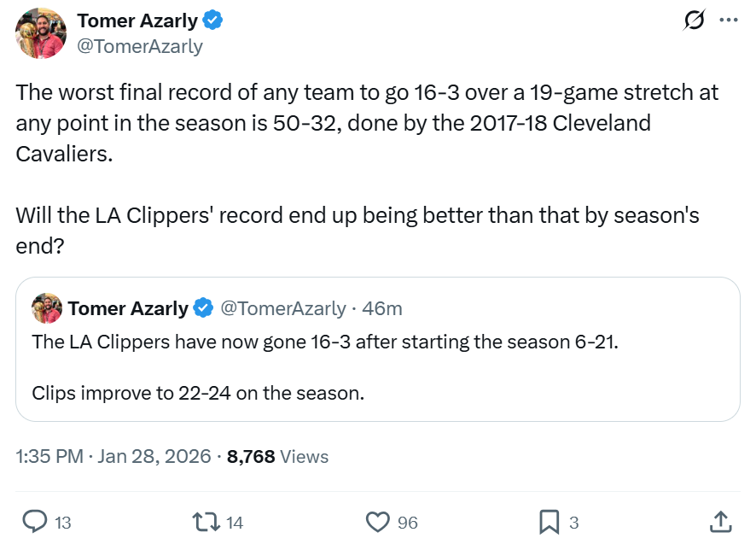Image resolution: width=756 pixels, height=544 pixels.
Task: Open the quoted tweet's 46m timestamp
Action: click(382, 308)
